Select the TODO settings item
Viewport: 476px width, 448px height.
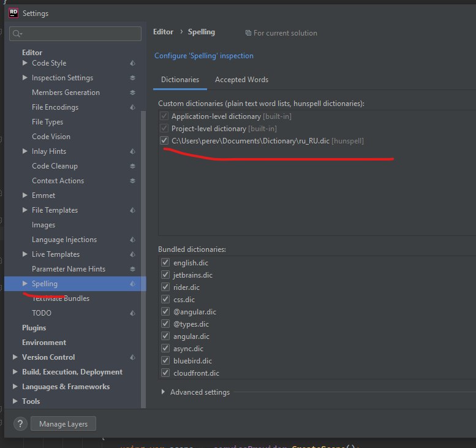click(x=42, y=313)
